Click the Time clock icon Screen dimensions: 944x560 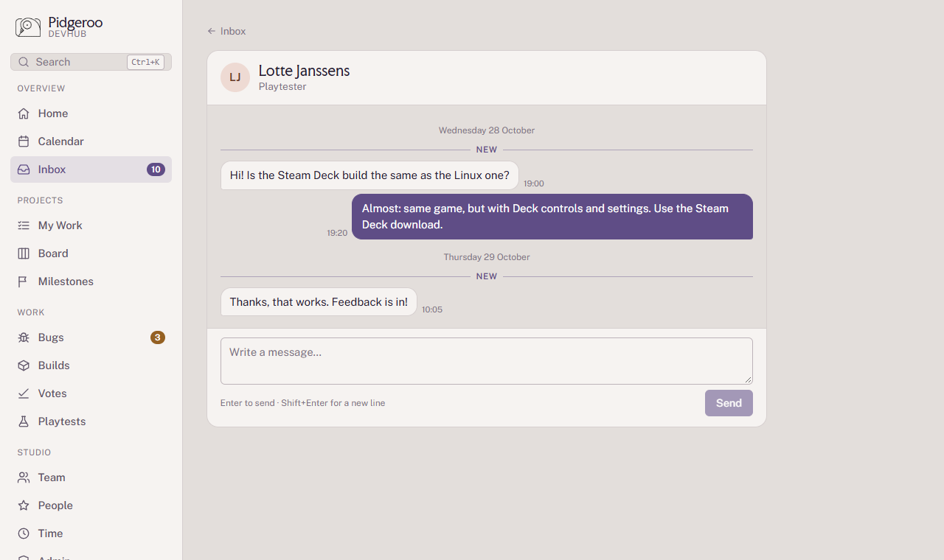(x=24, y=533)
